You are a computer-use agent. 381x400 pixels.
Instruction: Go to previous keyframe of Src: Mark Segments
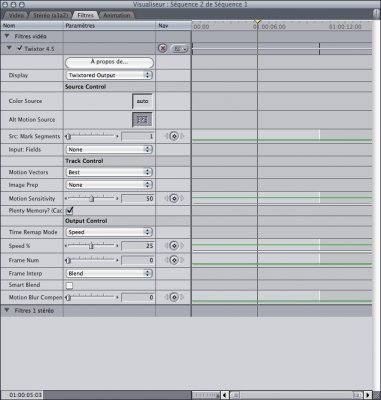[166, 136]
